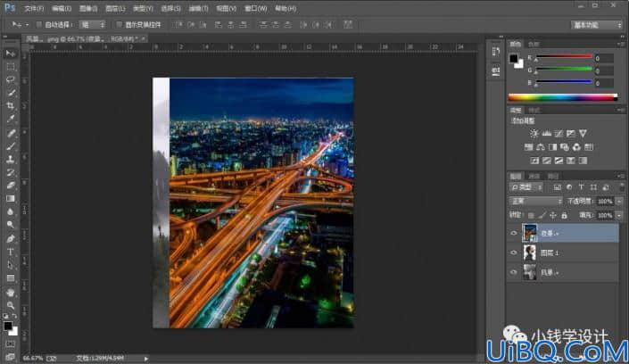Add a Vibrance adjustment
The image size is (629, 364).
coord(583,133)
